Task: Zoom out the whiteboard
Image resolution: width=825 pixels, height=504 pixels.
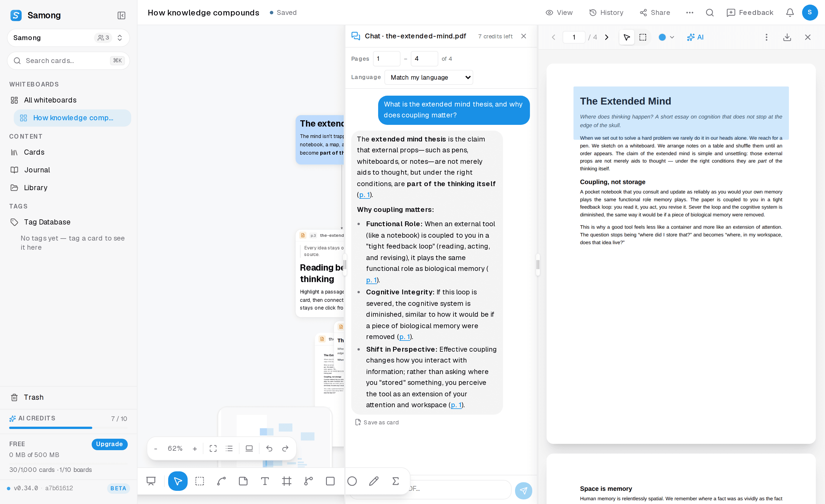Action: [156, 449]
